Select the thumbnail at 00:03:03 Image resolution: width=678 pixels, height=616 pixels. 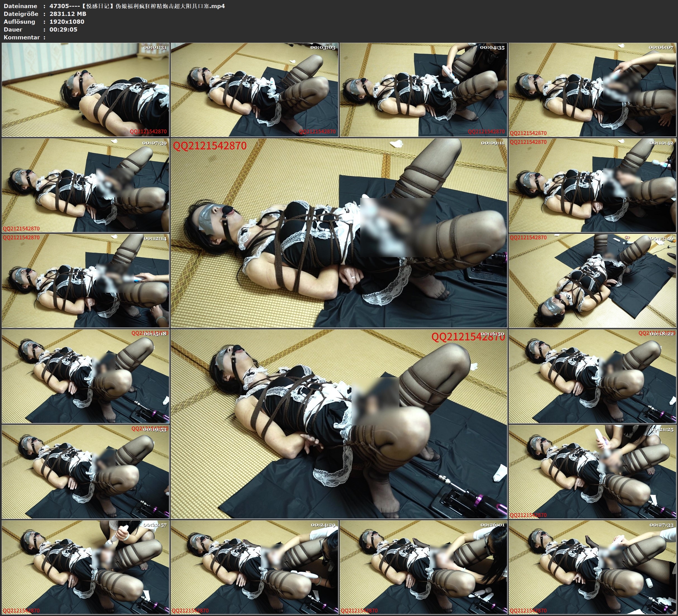click(x=254, y=90)
